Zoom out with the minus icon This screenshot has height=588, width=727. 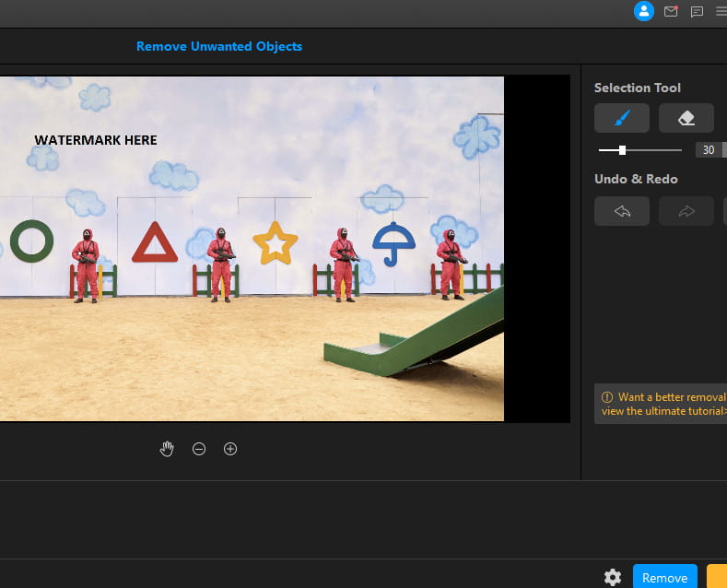click(199, 449)
